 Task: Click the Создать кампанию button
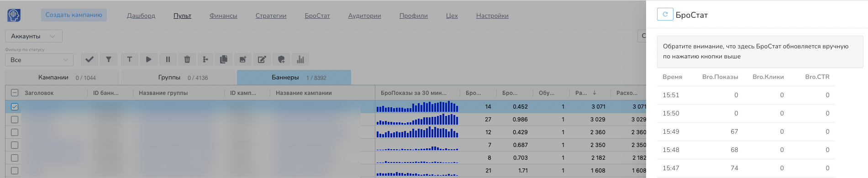[74, 15]
